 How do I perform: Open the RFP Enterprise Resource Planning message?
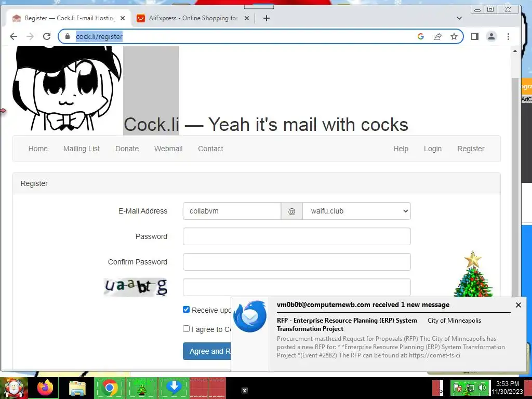pos(347,324)
